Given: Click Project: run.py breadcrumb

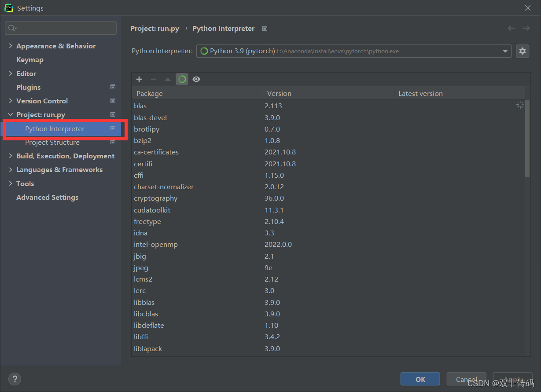Looking at the screenshot, I should coord(155,28).
